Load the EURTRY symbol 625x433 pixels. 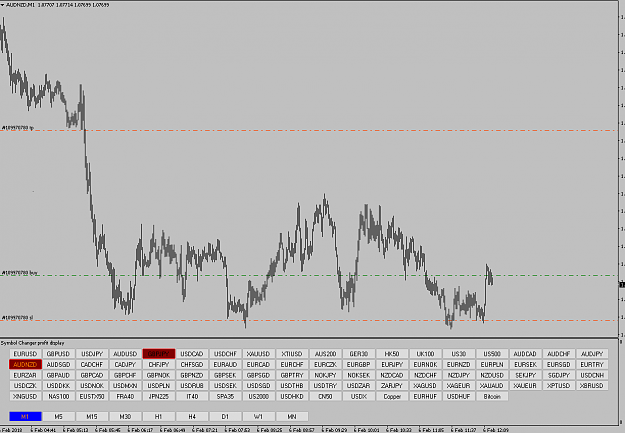click(592, 364)
